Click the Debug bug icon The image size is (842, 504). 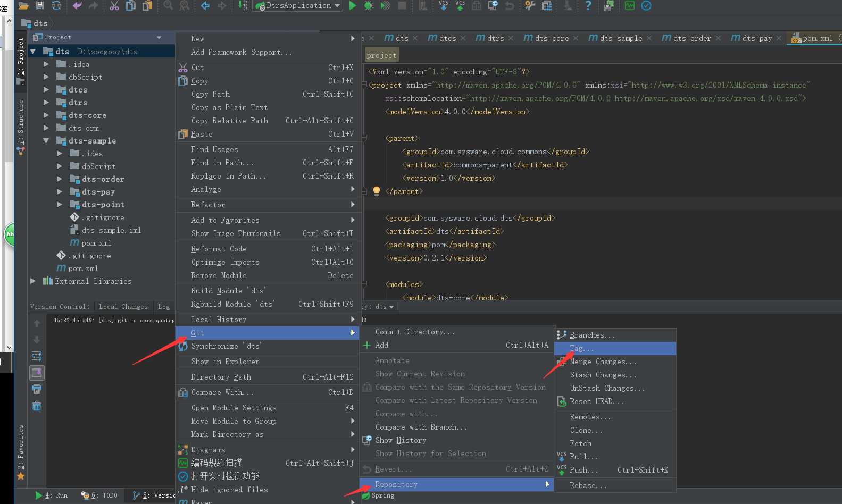(369, 5)
